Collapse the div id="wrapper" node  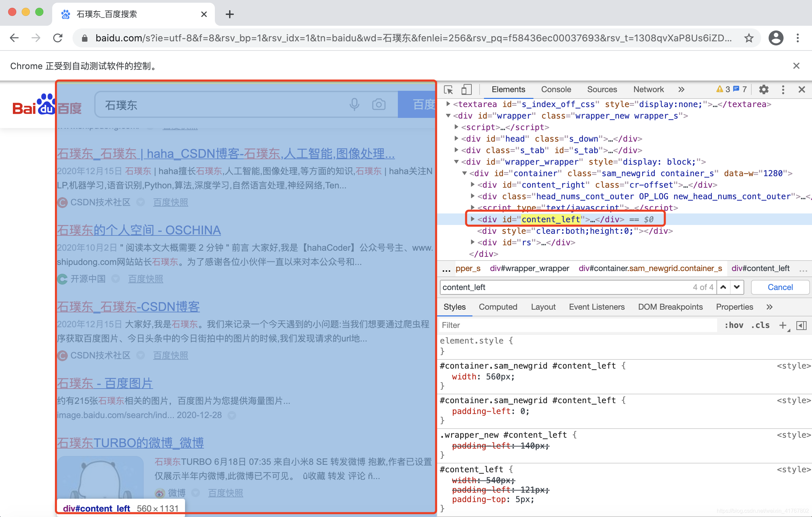(x=448, y=116)
